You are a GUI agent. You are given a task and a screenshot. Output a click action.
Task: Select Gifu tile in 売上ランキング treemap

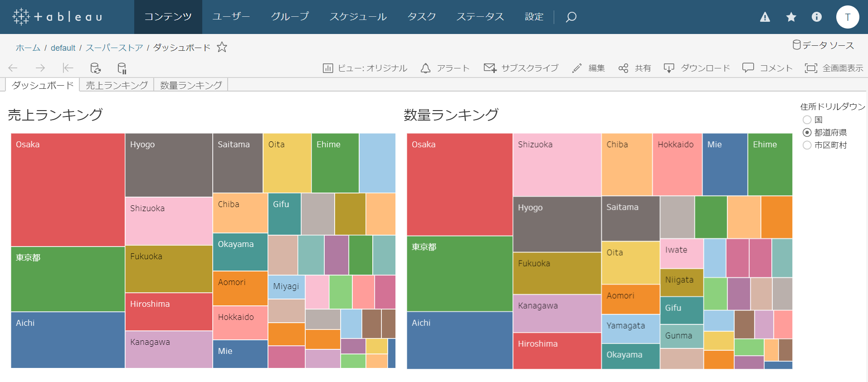(x=284, y=214)
